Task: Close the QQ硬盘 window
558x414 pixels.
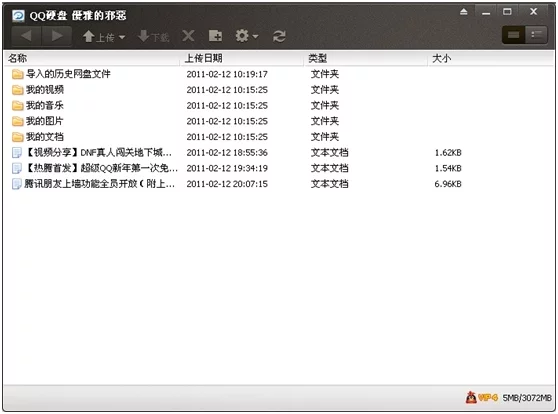Action: (x=533, y=11)
